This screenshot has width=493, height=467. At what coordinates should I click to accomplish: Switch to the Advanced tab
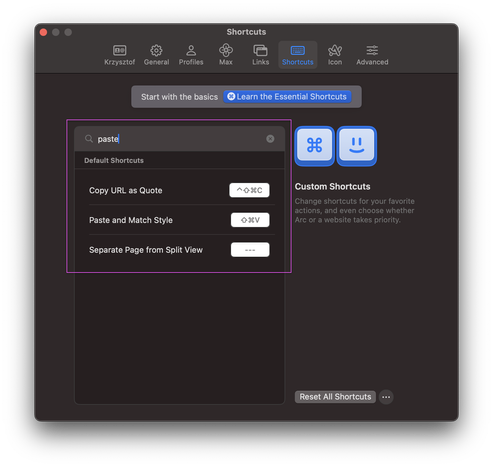372,55
